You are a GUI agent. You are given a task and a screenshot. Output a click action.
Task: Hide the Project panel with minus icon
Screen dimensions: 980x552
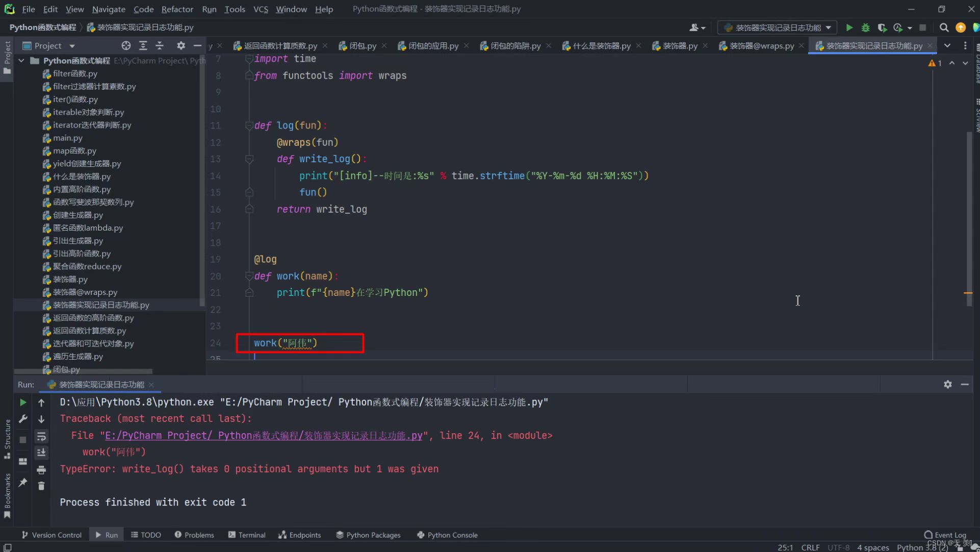197,45
